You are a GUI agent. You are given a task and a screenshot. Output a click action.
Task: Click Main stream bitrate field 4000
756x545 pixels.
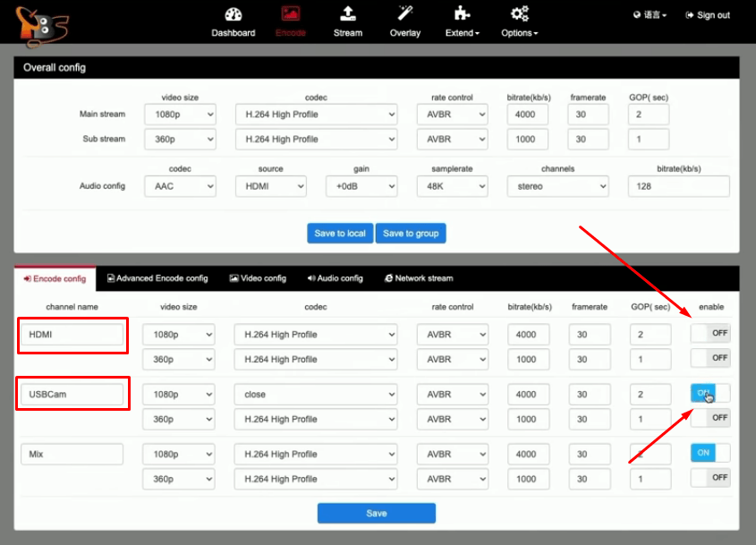(528, 115)
